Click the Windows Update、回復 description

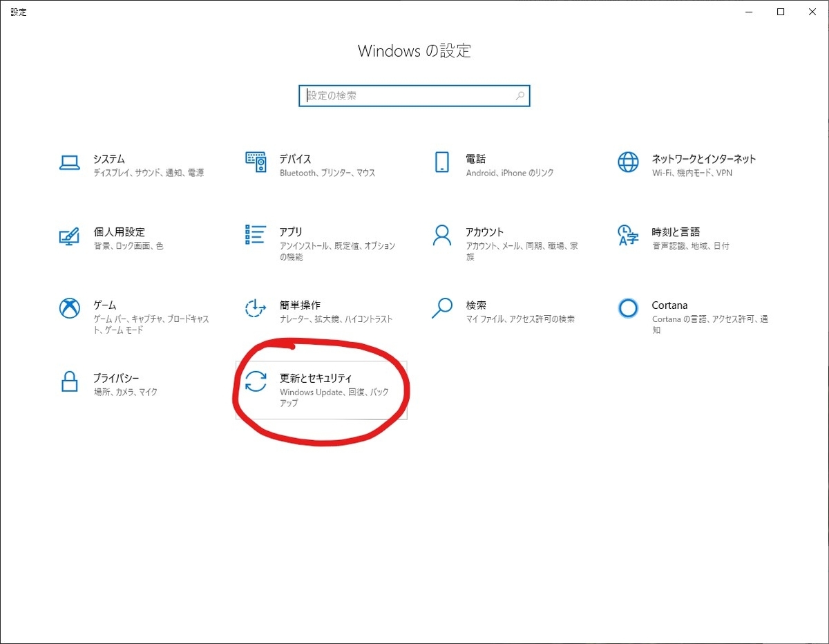tap(334, 397)
